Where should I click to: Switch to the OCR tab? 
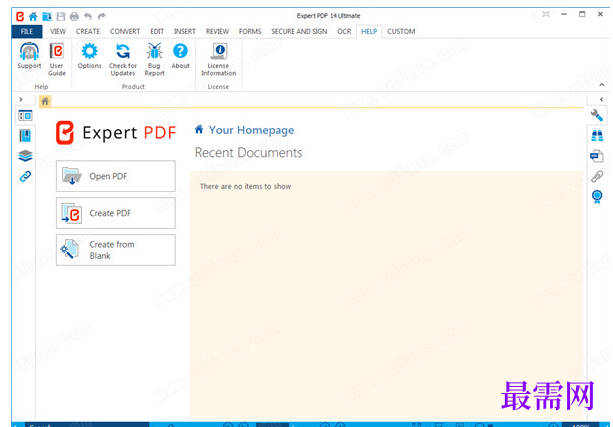344,31
